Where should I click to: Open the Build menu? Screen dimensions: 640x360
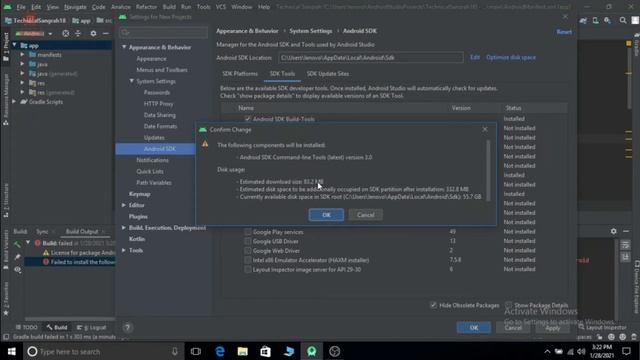click(x=169, y=7)
